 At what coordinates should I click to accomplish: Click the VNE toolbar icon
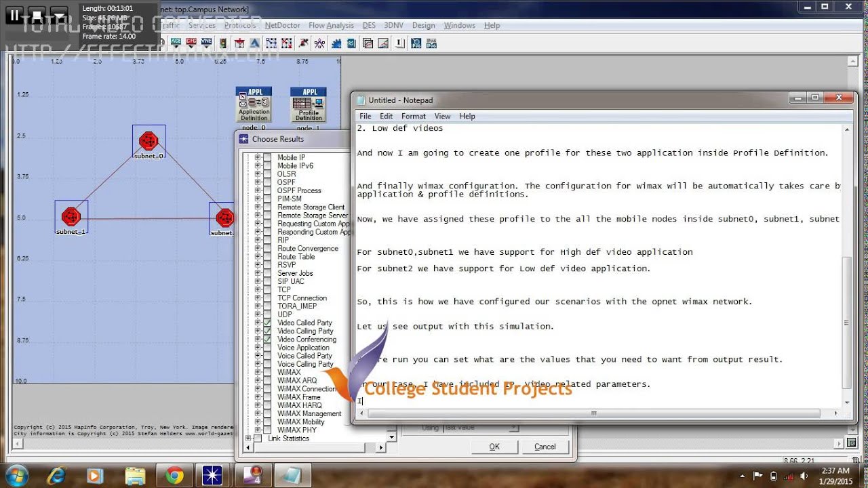tap(206, 42)
